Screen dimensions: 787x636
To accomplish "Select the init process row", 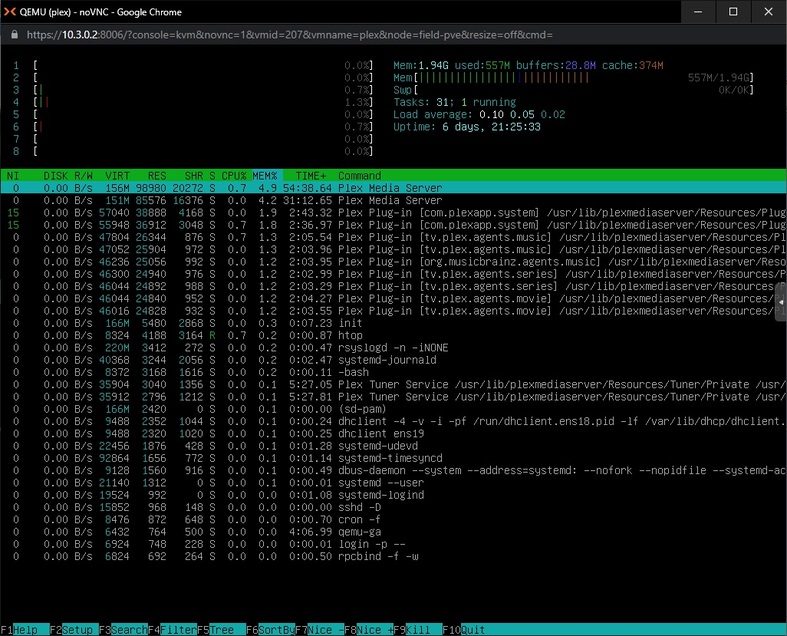I will click(394, 323).
